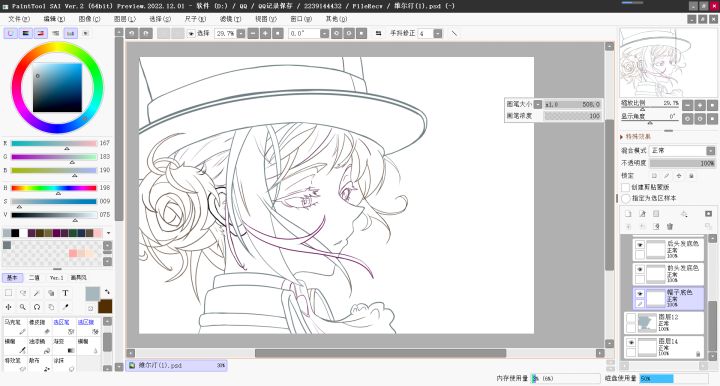Zoom in with the toolbar plus button
Viewport: 720px width, 386px height.
click(x=265, y=34)
